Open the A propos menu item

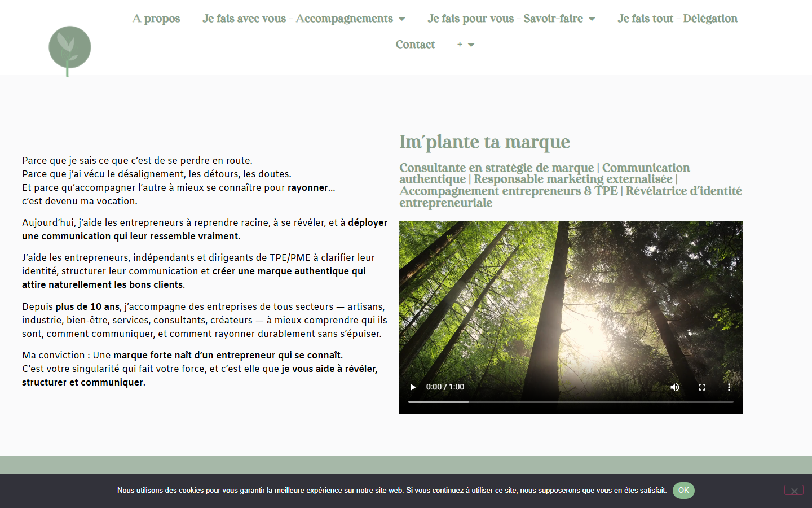point(156,19)
